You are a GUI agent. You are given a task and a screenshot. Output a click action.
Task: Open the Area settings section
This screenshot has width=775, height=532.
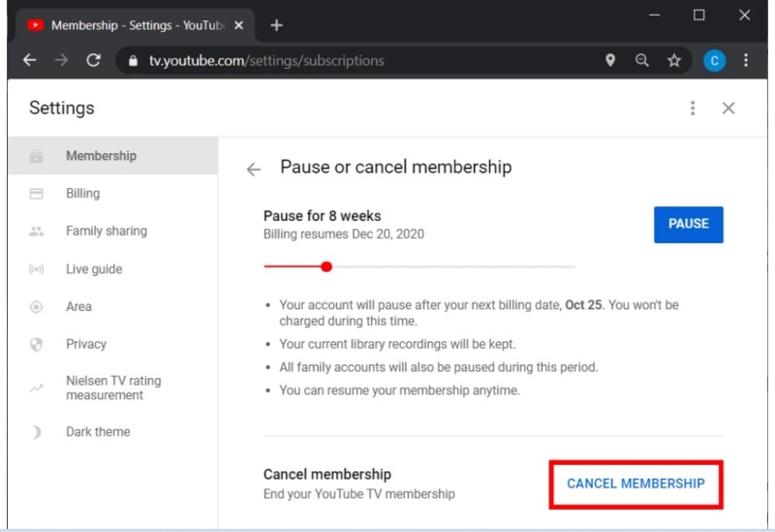coord(113,306)
